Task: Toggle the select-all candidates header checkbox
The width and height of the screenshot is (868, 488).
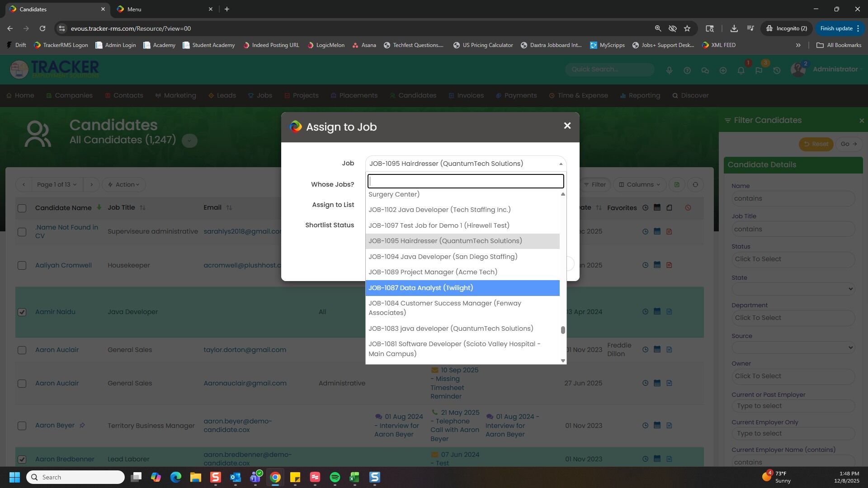Action: tap(22, 208)
